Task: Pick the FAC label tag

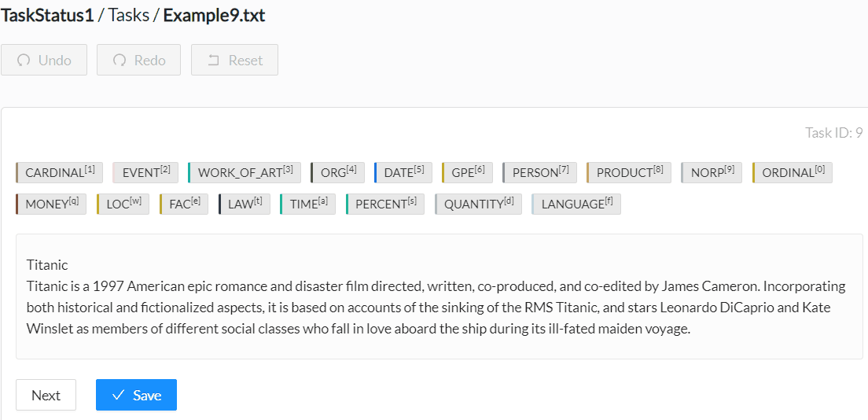Action: [184, 204]
